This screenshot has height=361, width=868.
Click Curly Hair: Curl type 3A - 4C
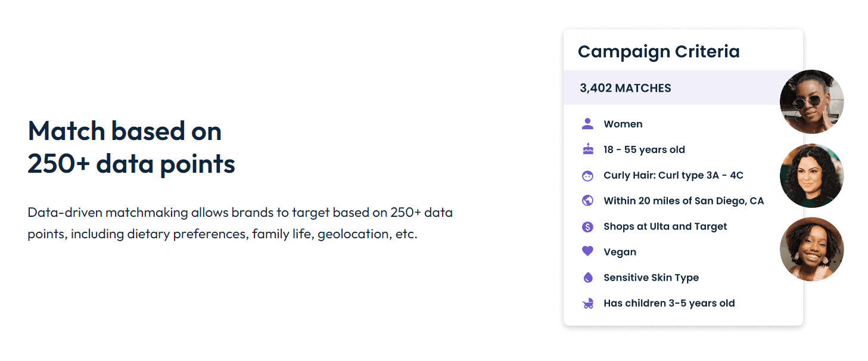[x=673, y=175]
